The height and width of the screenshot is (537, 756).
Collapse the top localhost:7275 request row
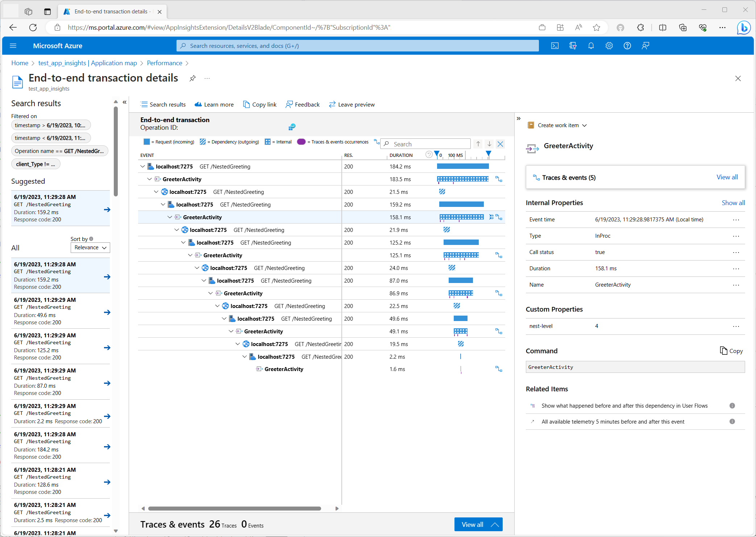click(142, 167)
